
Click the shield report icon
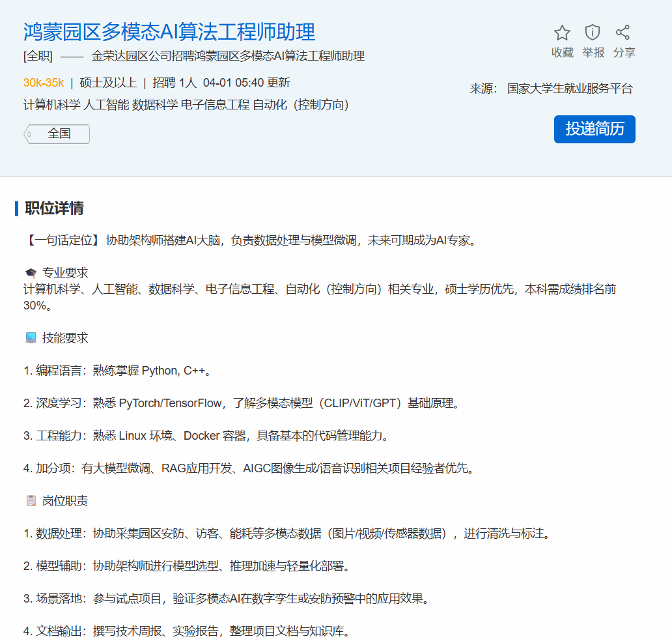pos(593,33)
